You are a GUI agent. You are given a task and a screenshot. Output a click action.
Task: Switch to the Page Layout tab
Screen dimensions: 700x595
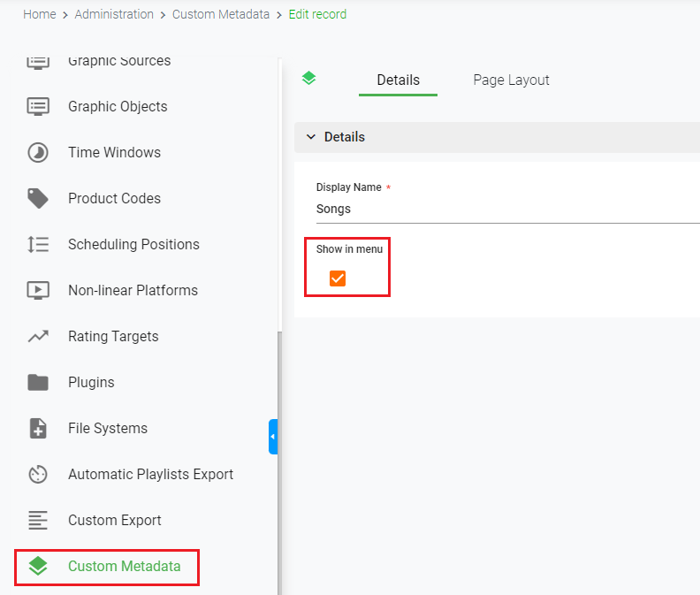511,80
